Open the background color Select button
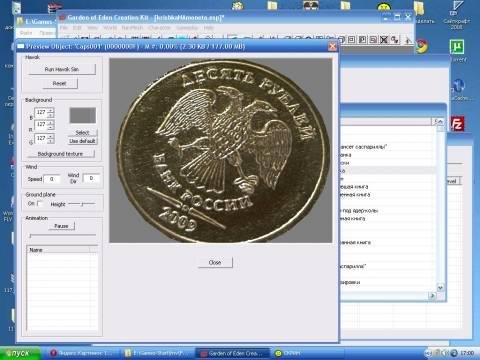This screenshot has width=480, height=360. click(82, 132)
